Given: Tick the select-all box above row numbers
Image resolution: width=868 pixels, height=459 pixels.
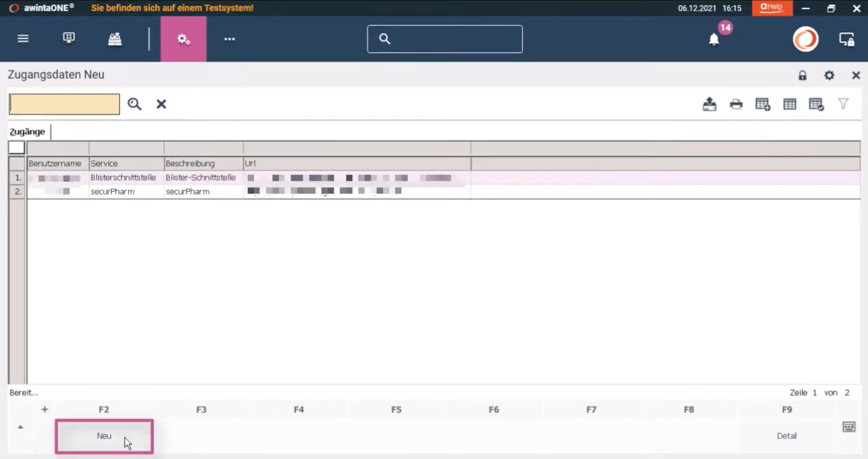Looking at the screenshot, I should pos(16,147).
